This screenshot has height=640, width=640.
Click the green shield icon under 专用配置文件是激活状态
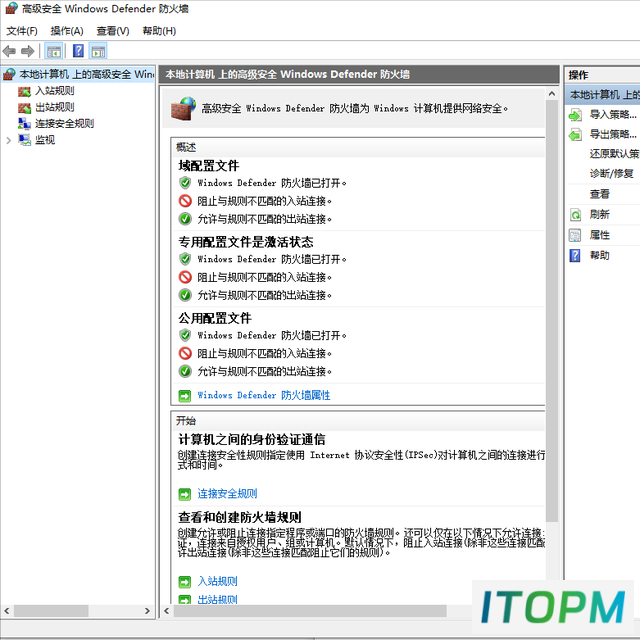(185, 259)
